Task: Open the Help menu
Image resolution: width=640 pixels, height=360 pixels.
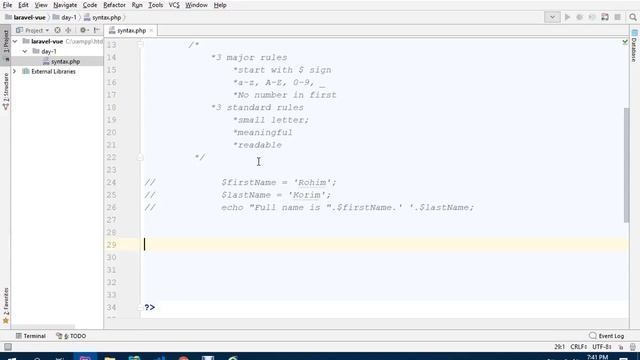Action: click(x=220, y=5)
